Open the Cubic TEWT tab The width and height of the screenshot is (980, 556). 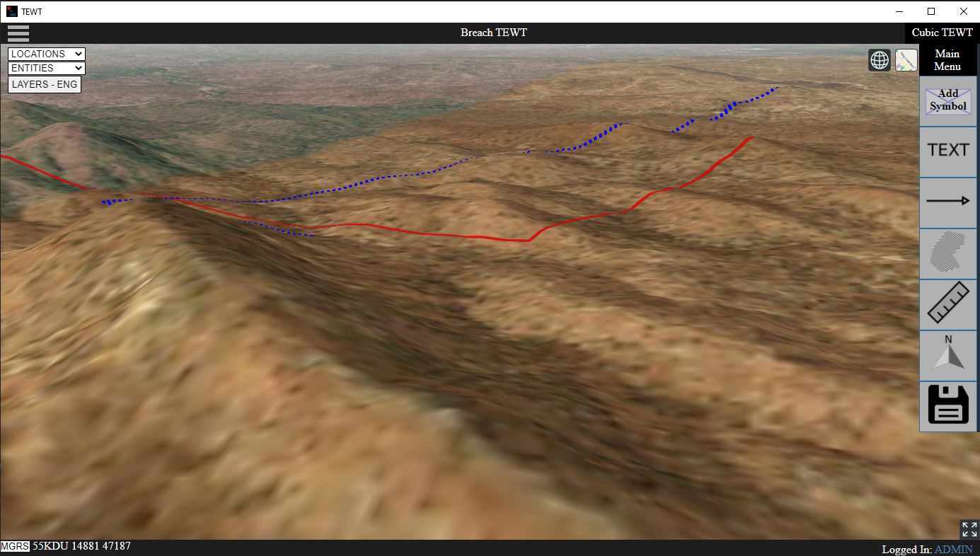coord(942,33)
